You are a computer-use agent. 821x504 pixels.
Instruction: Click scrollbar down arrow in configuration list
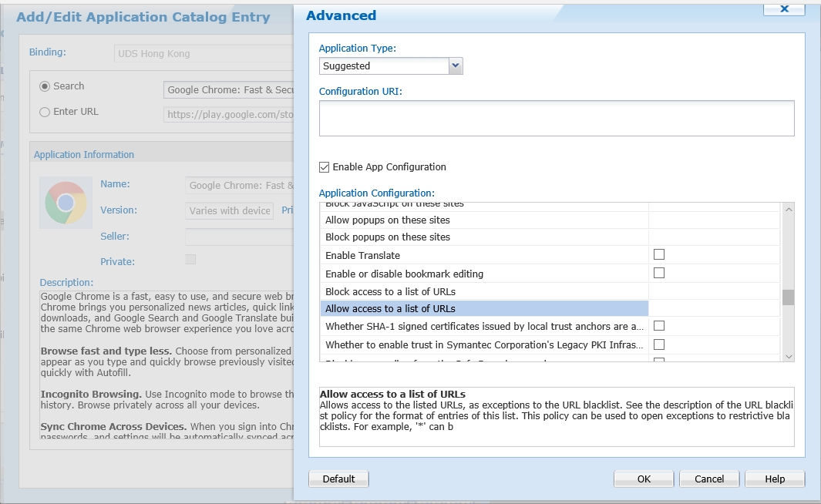[x=788, y=355]
